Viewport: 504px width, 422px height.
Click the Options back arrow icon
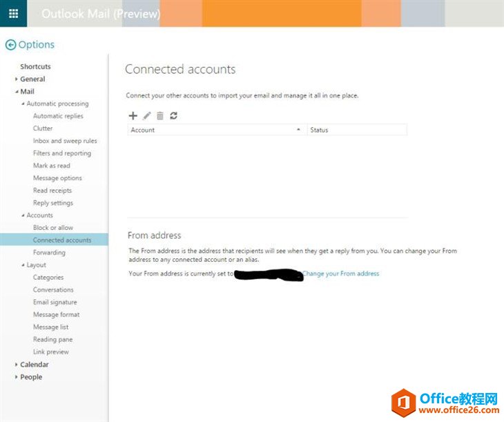tap(10, 45)
